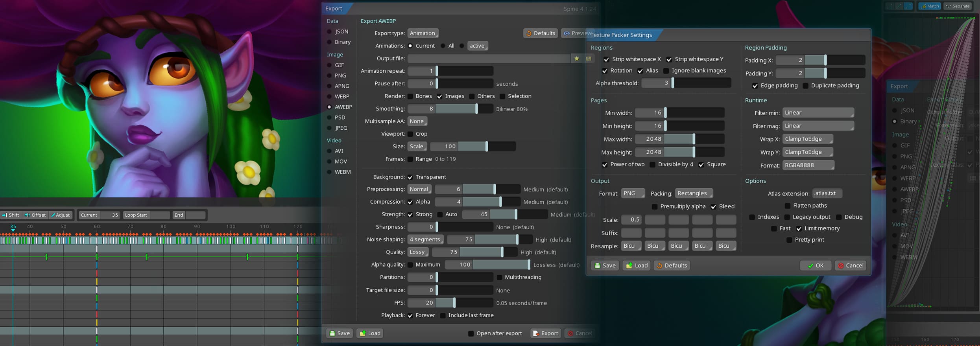980x346 pixels.
Task: Open the Wrap X ClampToEdge dropdown
Action: point(807,139)
